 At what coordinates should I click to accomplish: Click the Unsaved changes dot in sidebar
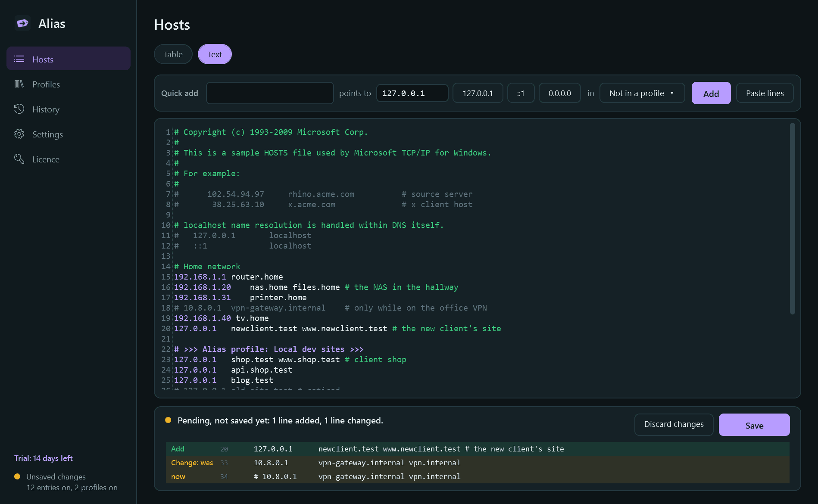17,476
